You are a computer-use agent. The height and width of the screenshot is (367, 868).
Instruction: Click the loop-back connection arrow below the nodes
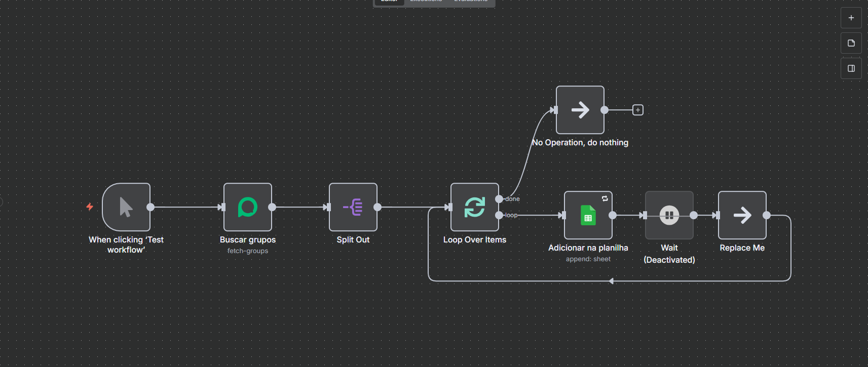pos(611,281)
